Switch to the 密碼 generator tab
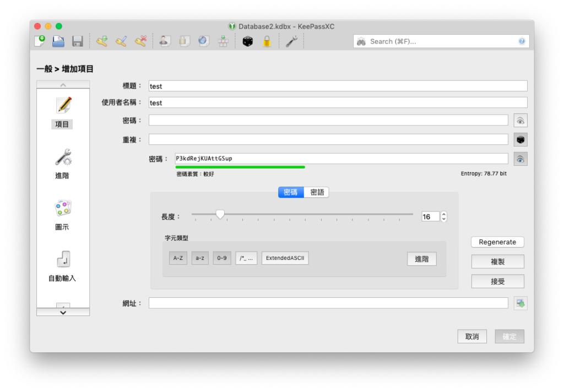This screenshot has width=564, height=392. 291,192
